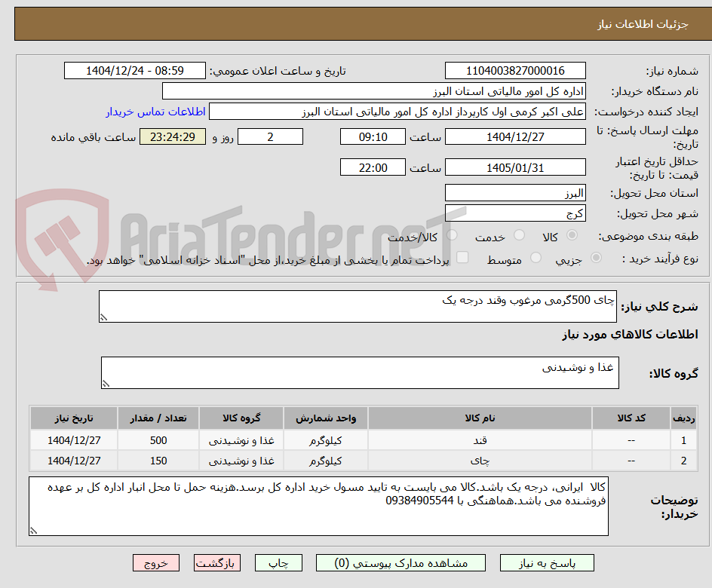Click row number 2 cell
This screenshot has width=712, height=588.
coord(684,461)
